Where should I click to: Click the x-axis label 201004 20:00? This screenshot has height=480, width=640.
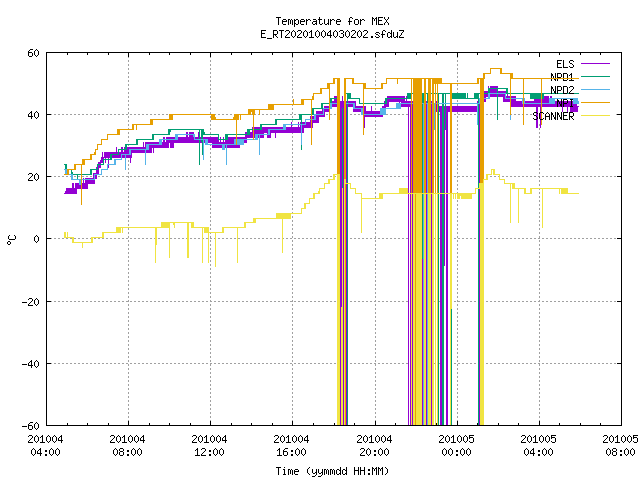tap(374, 446)
